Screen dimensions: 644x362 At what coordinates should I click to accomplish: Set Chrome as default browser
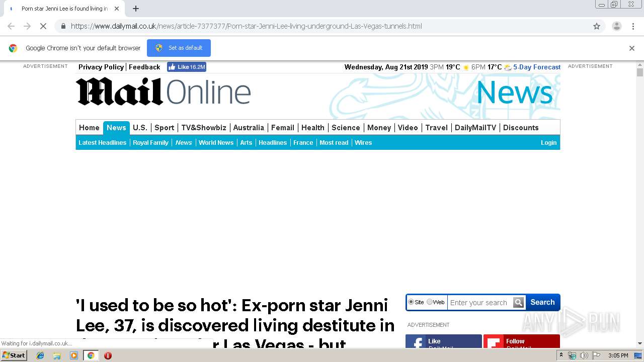[x=179, y=48]
